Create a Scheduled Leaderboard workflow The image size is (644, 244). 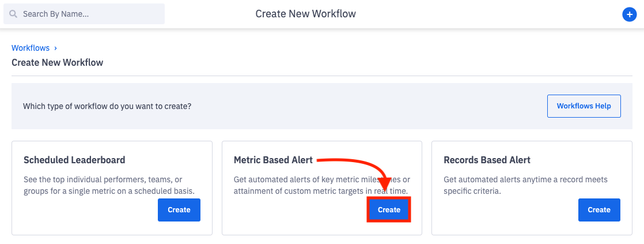click(x=179, y=210)
